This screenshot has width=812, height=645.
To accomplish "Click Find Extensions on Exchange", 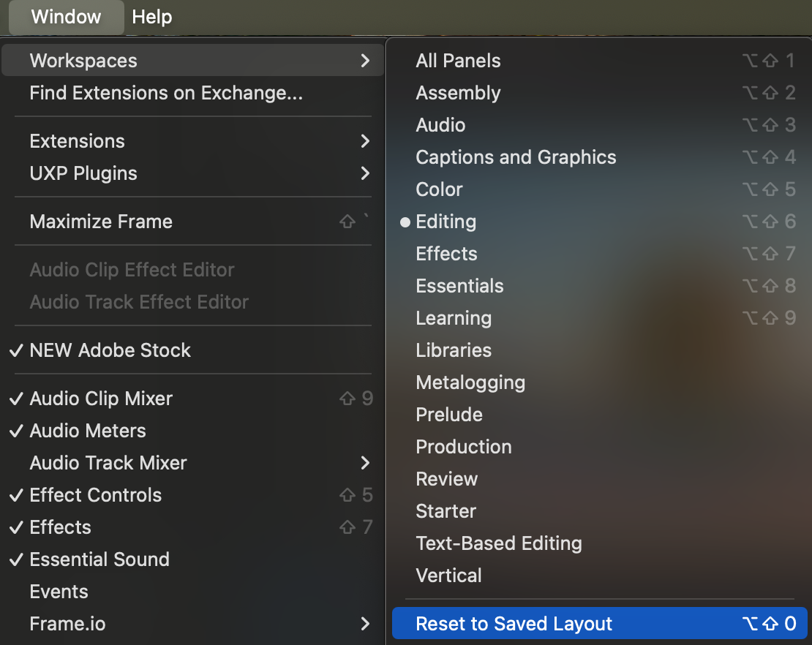I will pos(166,93).
